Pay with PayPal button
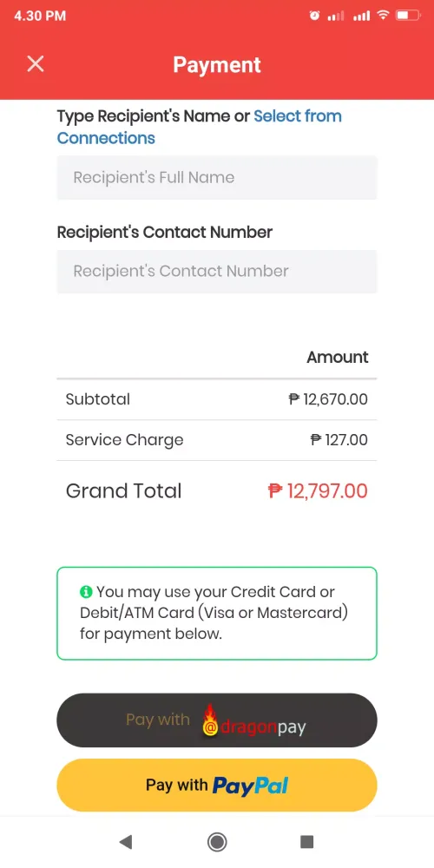Screen dimensions: 434x868 pyautogui.click(x=217, y=785)
